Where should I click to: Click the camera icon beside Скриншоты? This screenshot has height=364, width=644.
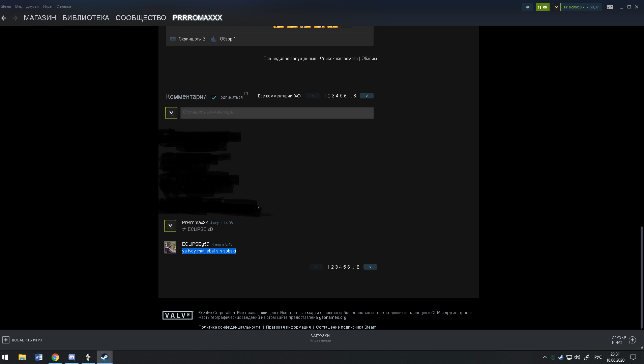point(173,39)
